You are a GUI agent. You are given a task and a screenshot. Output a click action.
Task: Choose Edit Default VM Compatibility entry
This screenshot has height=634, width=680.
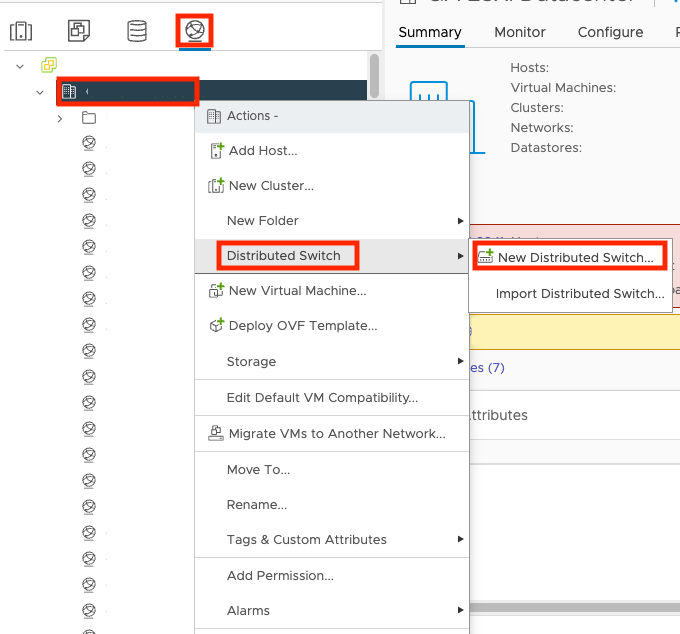[322, 397]
